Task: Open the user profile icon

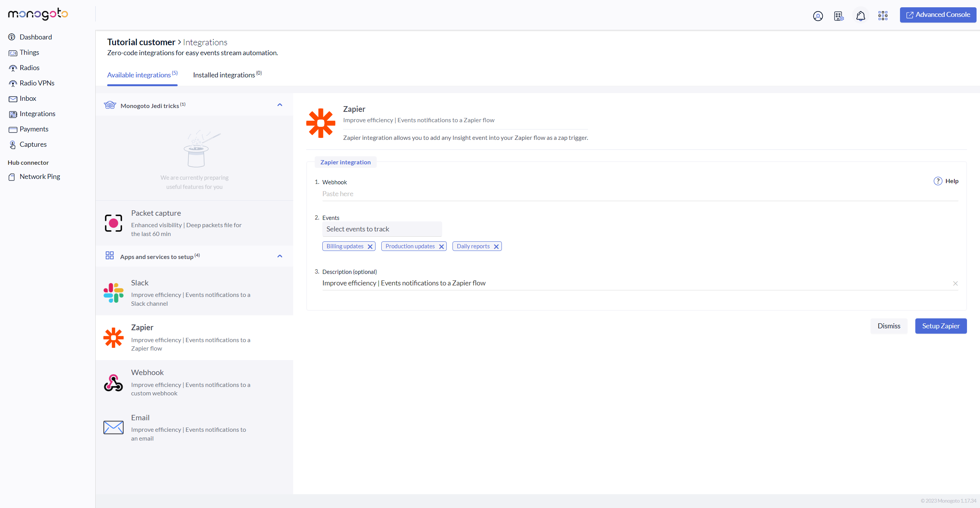Action: [x=818, y=16]
